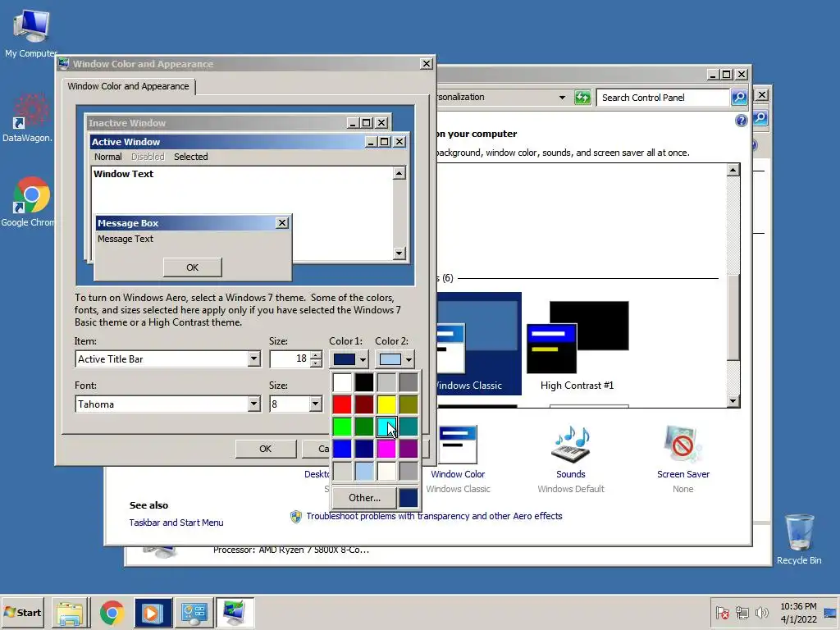Launch Chrome from the taskbar
This screenshot has width=840, height=630.
tap(112, 614)
